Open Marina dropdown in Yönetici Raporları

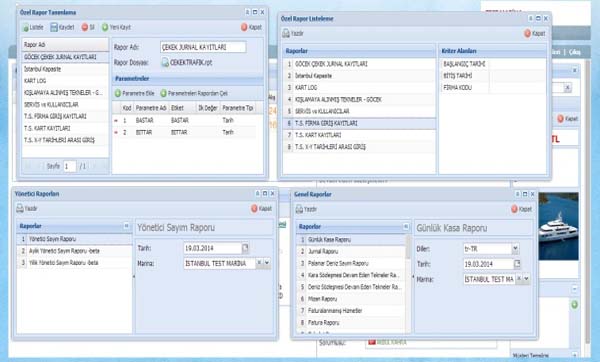(267, 263)
